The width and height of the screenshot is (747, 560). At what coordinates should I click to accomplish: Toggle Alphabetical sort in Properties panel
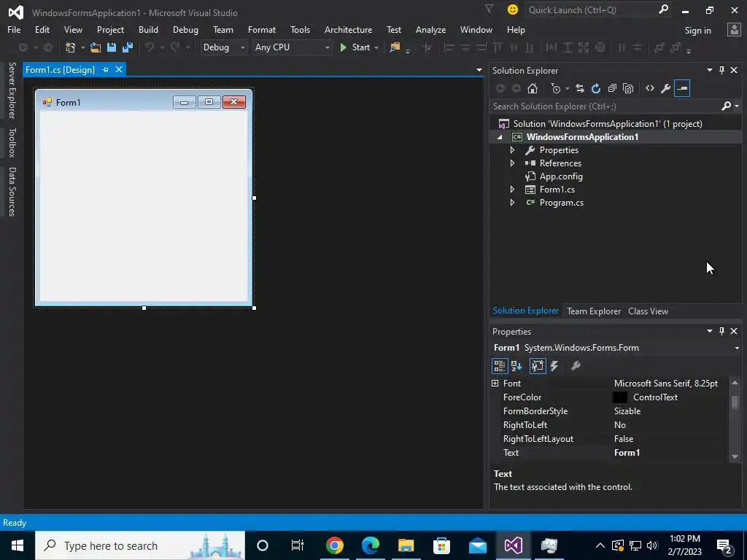(x=516, y=366)
